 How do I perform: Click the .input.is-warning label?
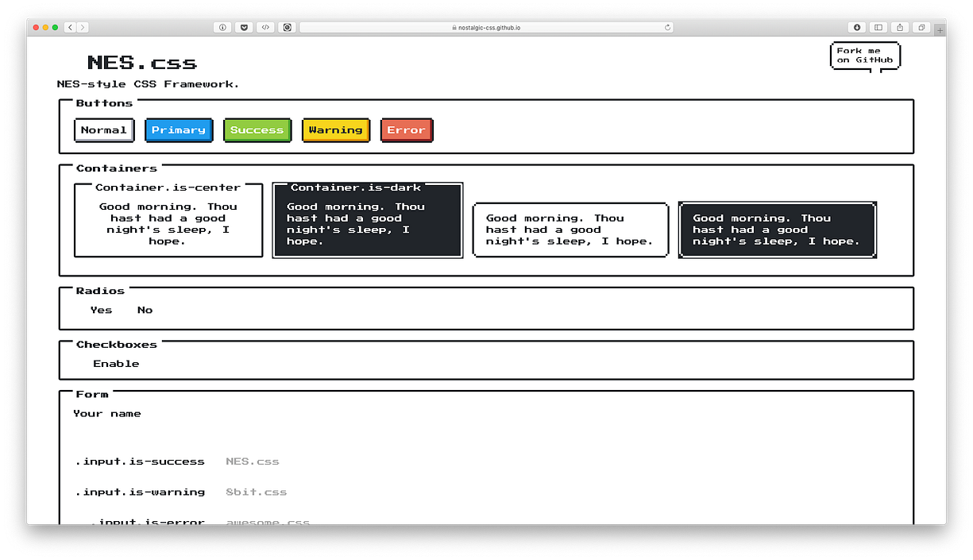(x=140, y=492)
